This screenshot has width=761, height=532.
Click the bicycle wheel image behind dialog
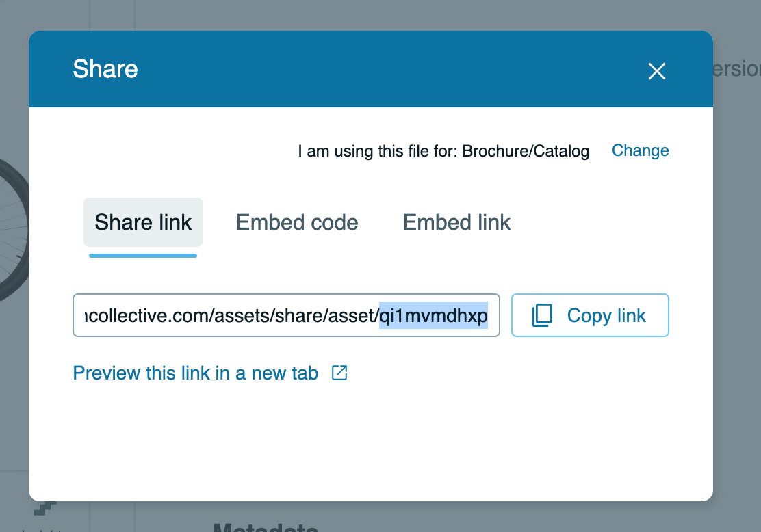(x=14, y=226)
